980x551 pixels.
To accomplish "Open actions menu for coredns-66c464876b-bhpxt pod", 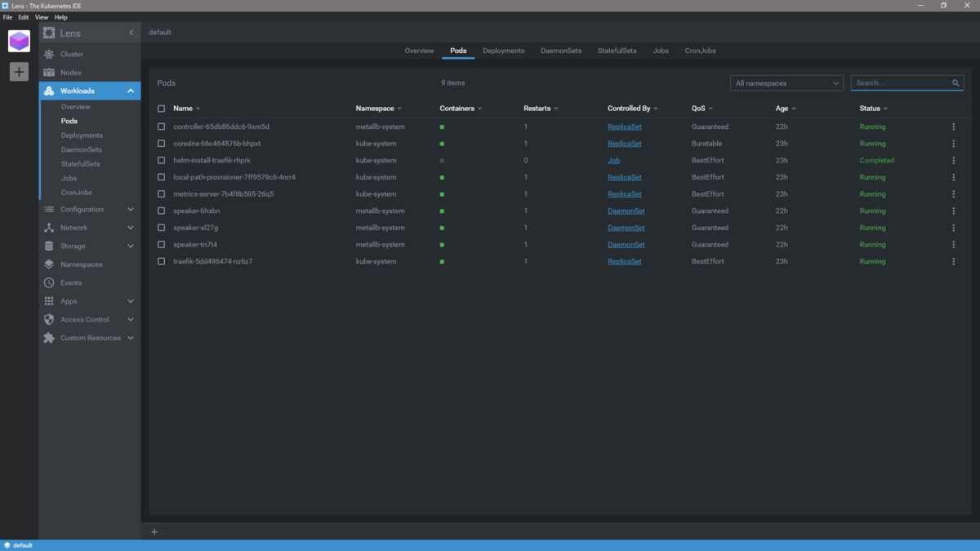I will point(953,144).
